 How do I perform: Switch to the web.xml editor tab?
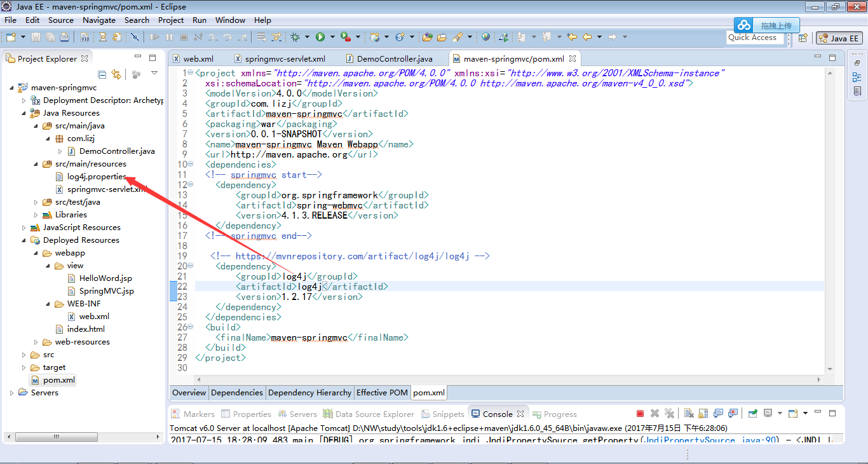(194, 59)
